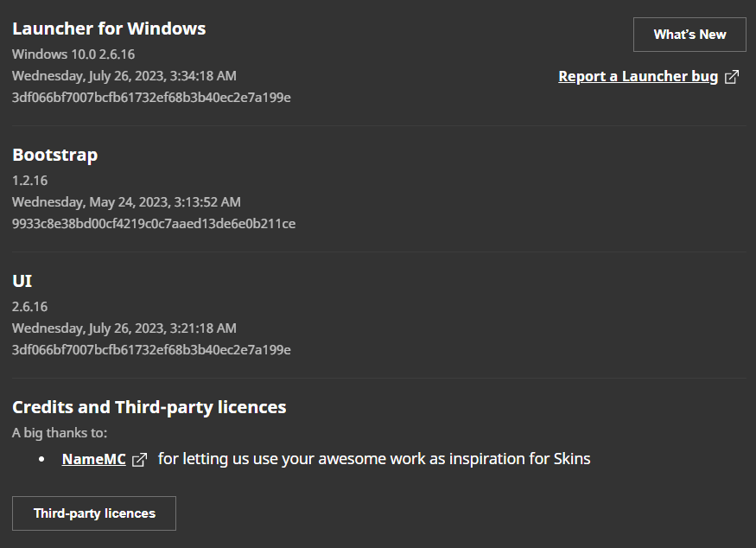Click the "inspiration for Skins" credit text
756x548 pixels.
pos(510,459)
